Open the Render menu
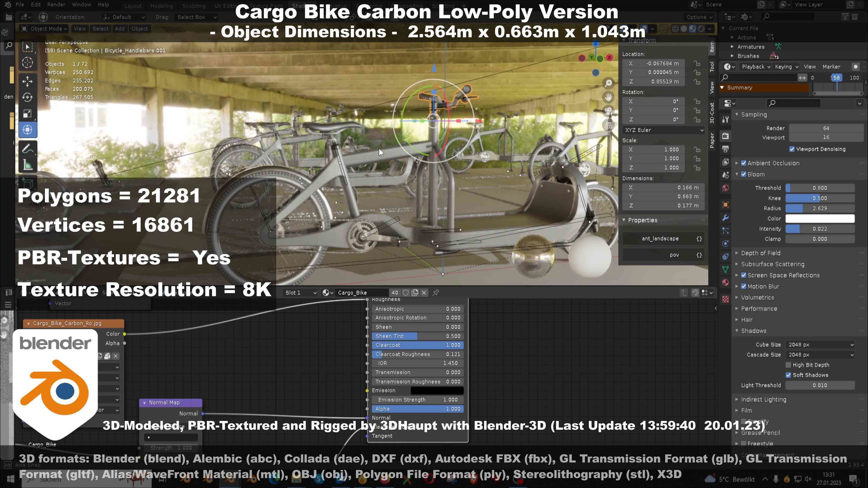868x488 pixels. click(x=56, y=5)
